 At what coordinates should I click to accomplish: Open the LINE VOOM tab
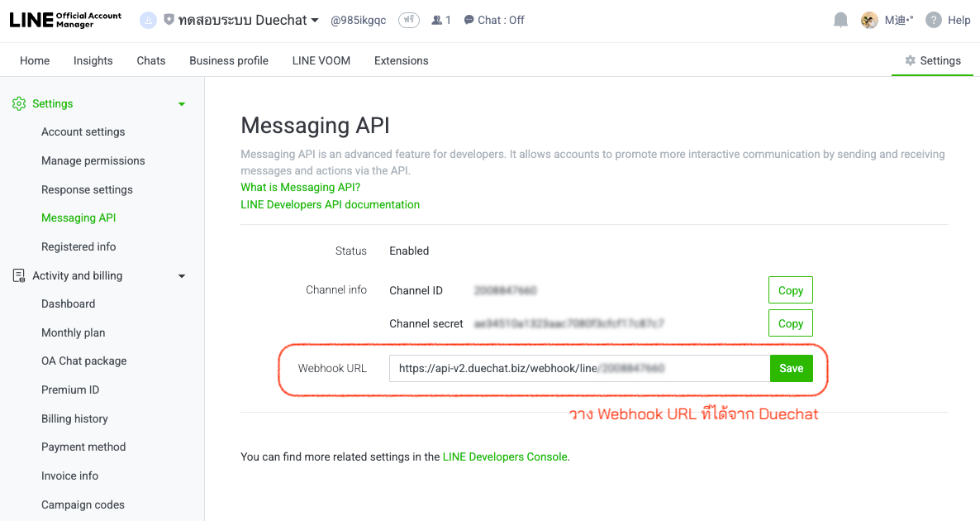pos(321,60)
